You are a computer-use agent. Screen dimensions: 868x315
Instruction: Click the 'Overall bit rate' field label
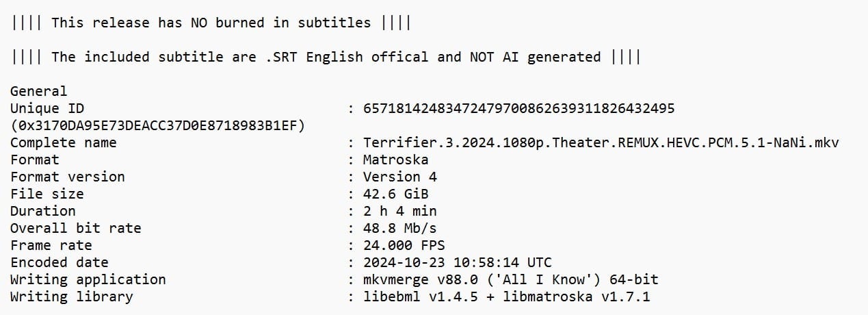76,228
